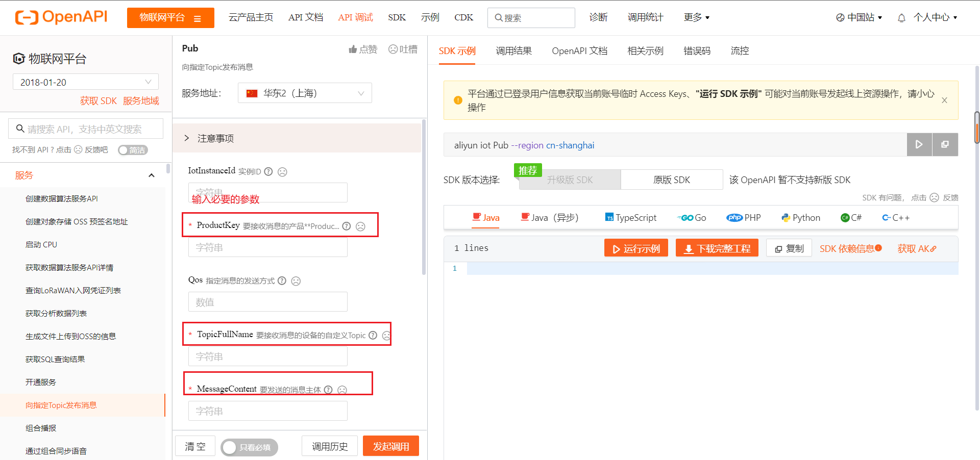
Task: Click the copy command icon
Action: click(x=945, y=145)
